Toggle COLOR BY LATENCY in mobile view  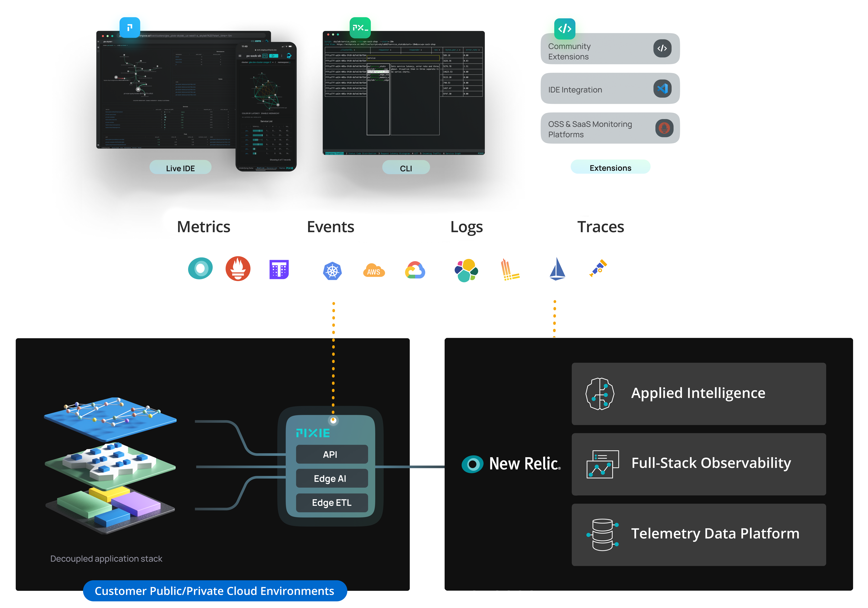251,113
